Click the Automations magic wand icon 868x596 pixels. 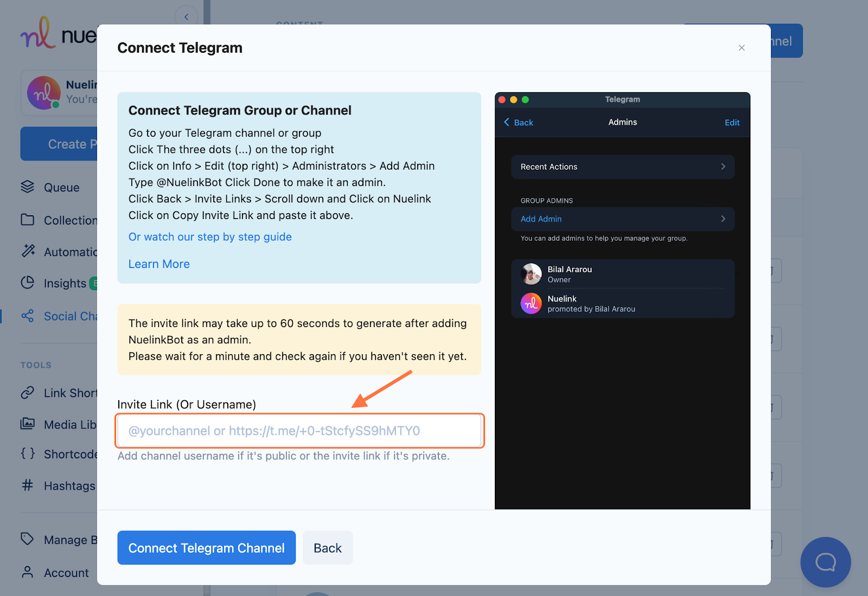pos(28,251)
